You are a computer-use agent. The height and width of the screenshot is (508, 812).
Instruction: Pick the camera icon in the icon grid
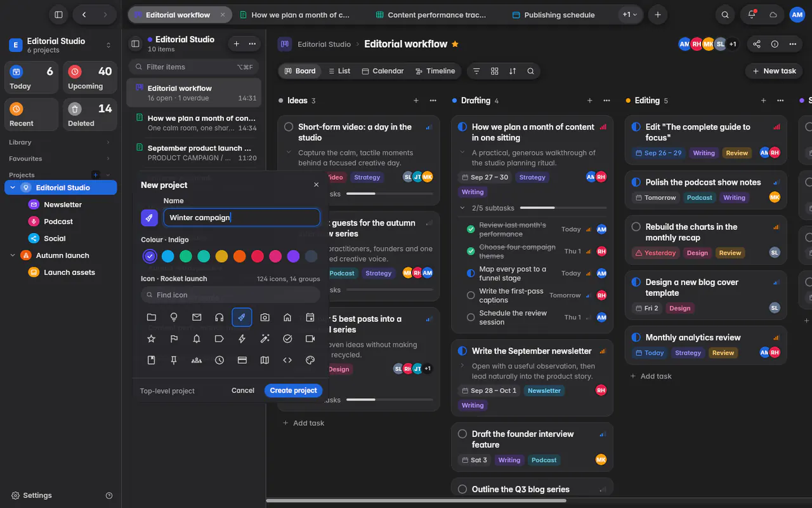click(265, 317)
